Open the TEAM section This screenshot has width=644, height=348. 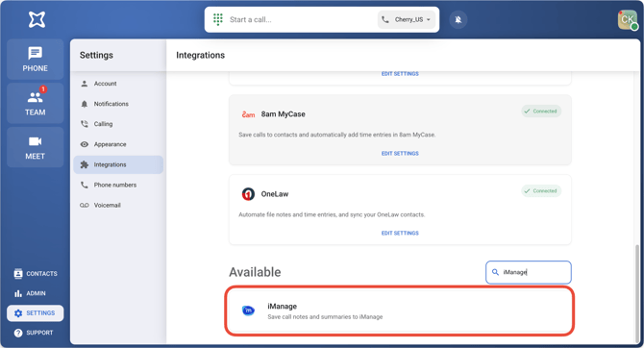click(x=35, y=103)
